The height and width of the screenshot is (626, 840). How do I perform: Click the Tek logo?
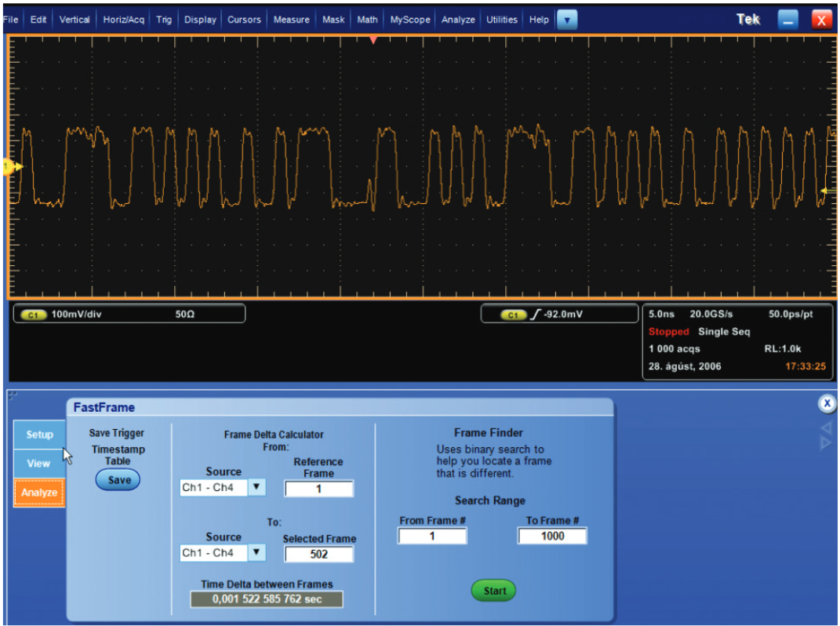747,19
